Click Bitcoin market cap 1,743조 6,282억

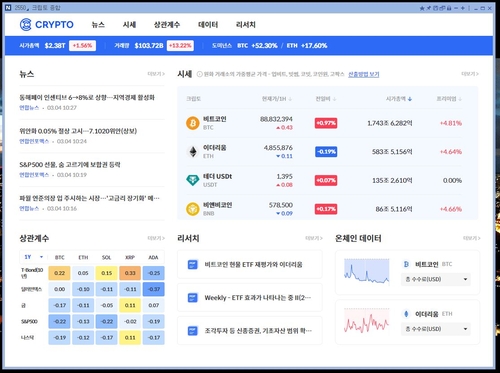pos(390,123)
